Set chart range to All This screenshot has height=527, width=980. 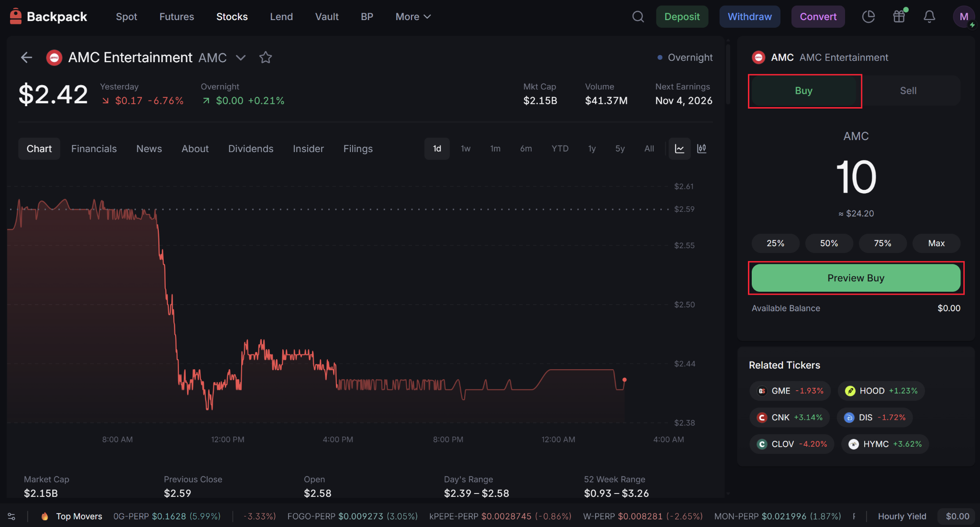pos(649,149)
